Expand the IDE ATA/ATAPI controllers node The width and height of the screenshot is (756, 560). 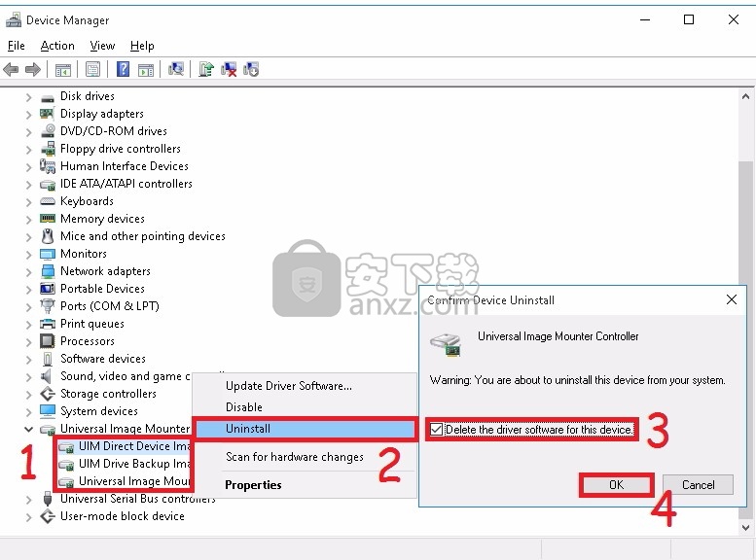pyautogui.click(x=28, y=185)
